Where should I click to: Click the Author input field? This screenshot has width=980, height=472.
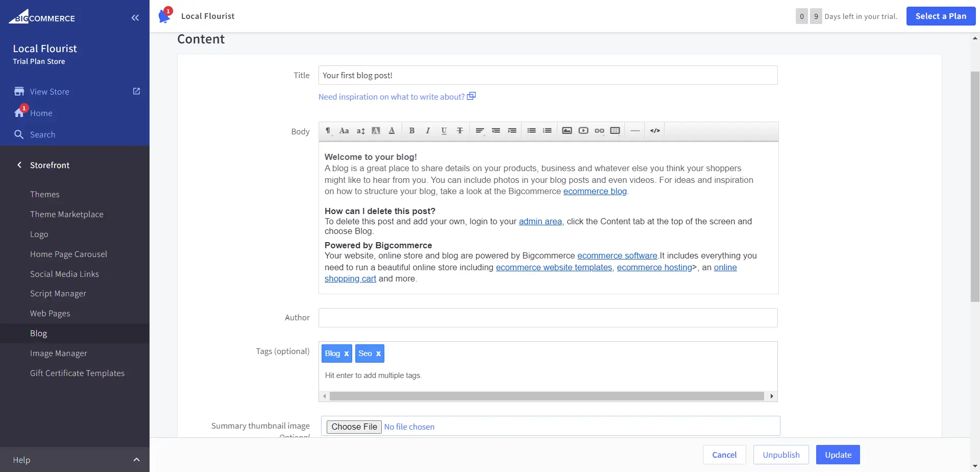(548, 318)
